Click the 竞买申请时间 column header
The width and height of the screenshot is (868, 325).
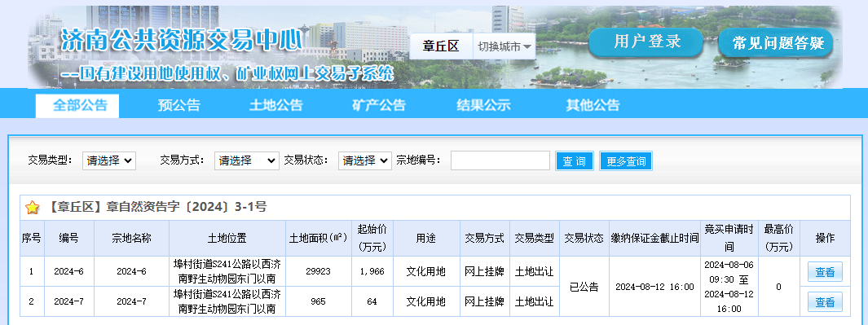(729, 238)
